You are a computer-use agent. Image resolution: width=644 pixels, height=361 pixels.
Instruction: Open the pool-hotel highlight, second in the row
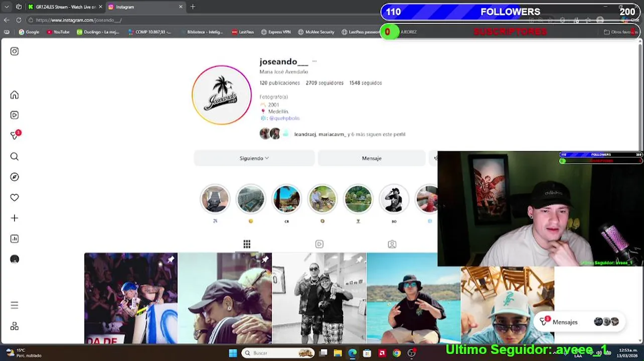(x=251, y=199)
